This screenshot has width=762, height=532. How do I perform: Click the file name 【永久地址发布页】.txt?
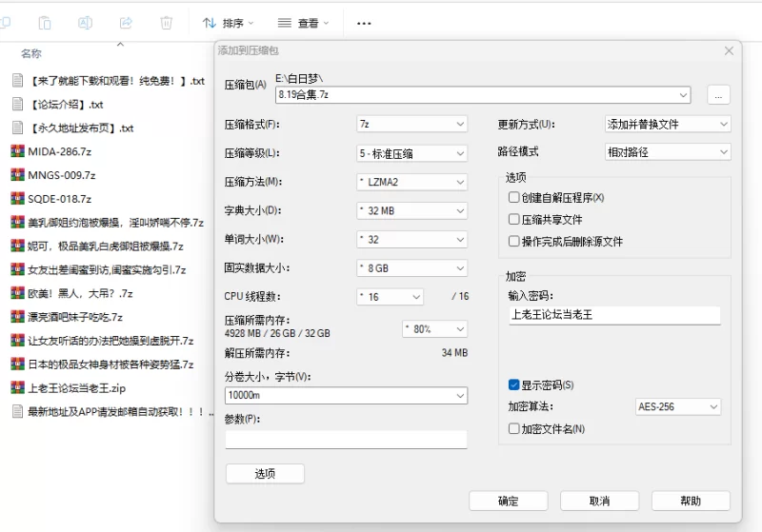point(81,128)
